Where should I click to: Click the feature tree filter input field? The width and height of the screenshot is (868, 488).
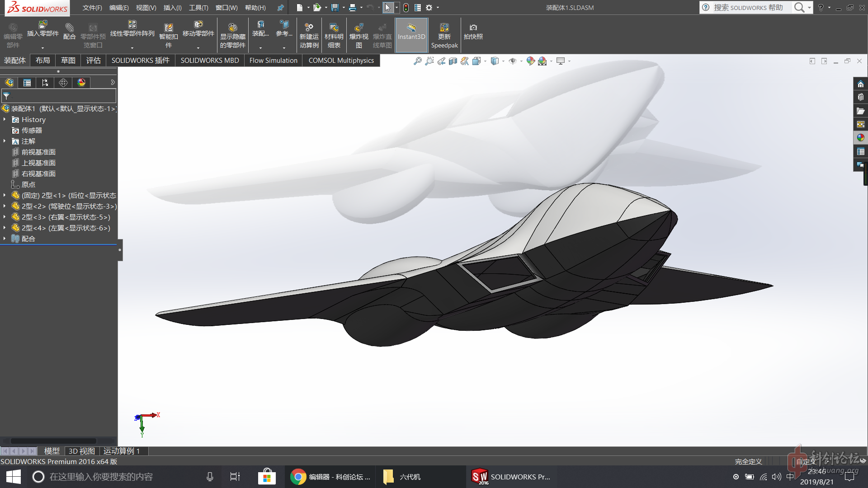(59, 96)
